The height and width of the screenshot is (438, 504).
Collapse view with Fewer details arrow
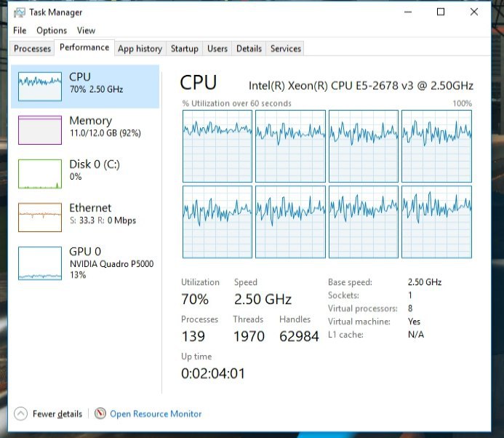pos(20,413)
